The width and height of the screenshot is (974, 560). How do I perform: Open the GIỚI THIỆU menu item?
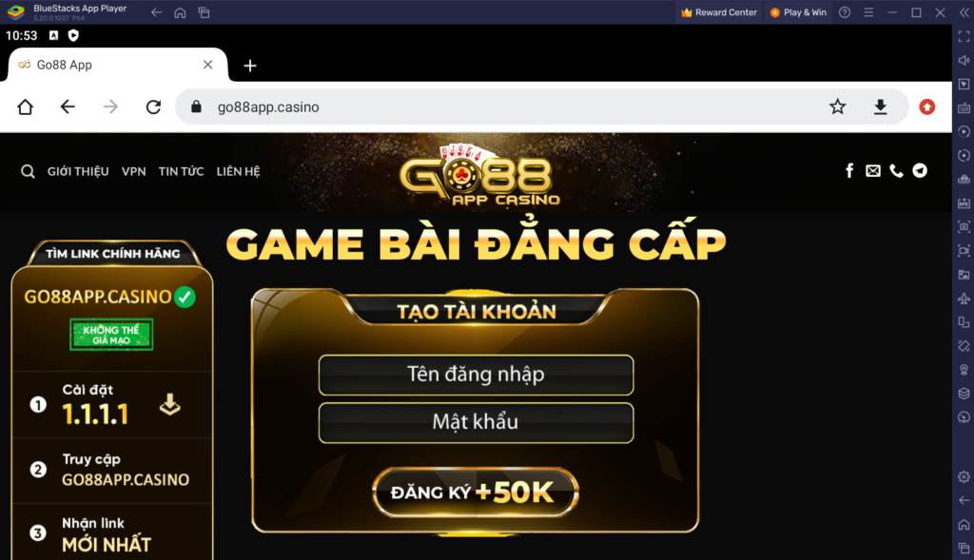click(x=78, y=171)
